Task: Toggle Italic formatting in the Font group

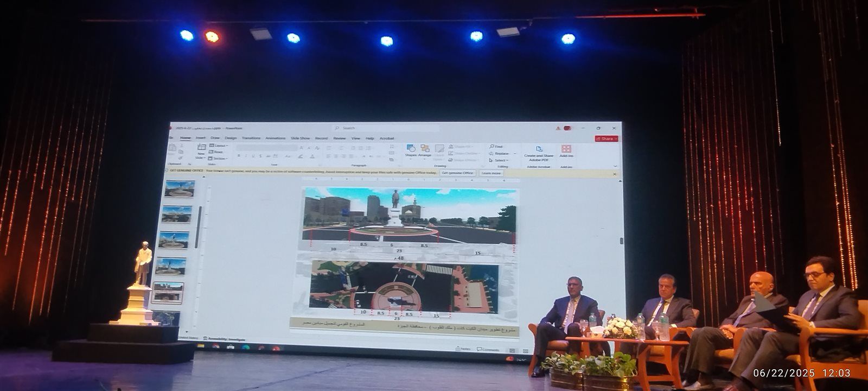Action: [246, 156]
